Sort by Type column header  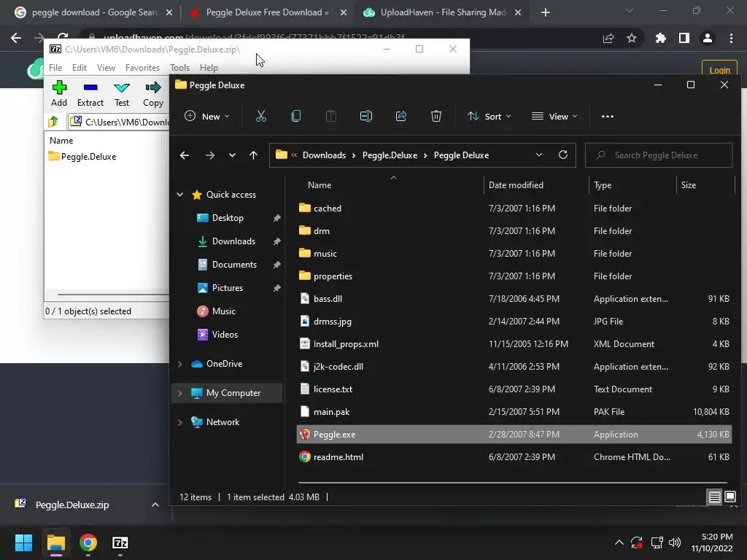tap(603, 184)
